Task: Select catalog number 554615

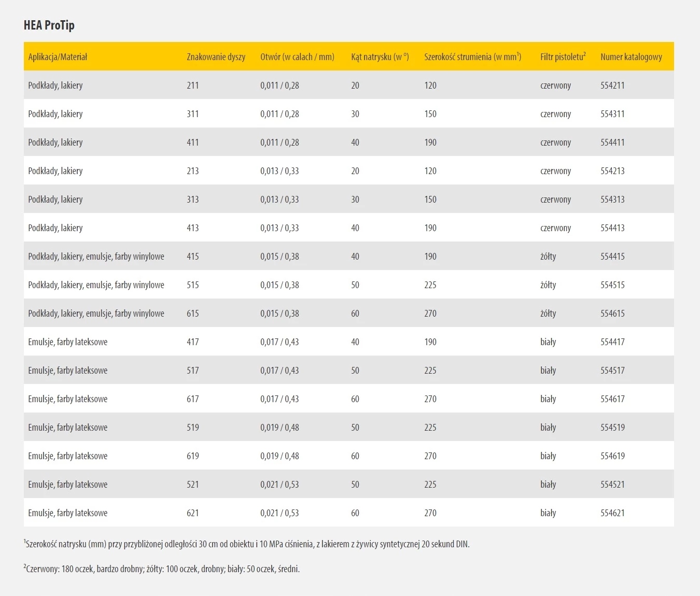Action: click(612, 314)
